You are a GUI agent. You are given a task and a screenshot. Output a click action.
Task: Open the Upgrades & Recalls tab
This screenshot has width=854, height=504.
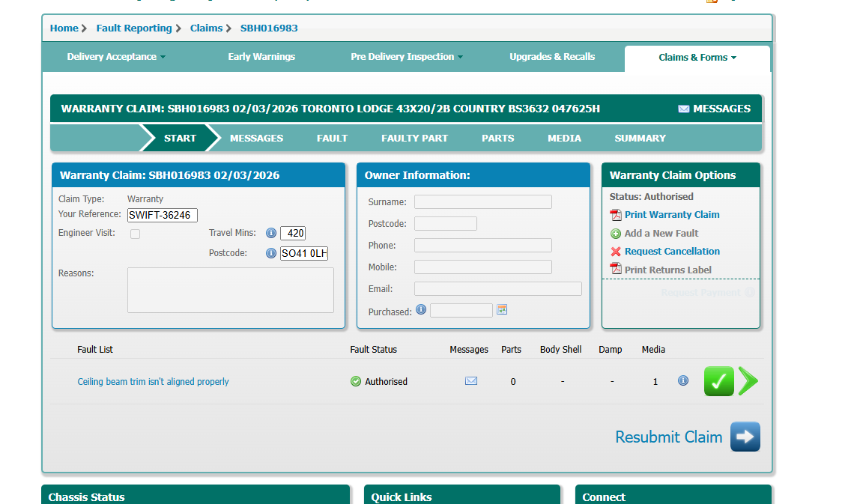coord(551,57)
